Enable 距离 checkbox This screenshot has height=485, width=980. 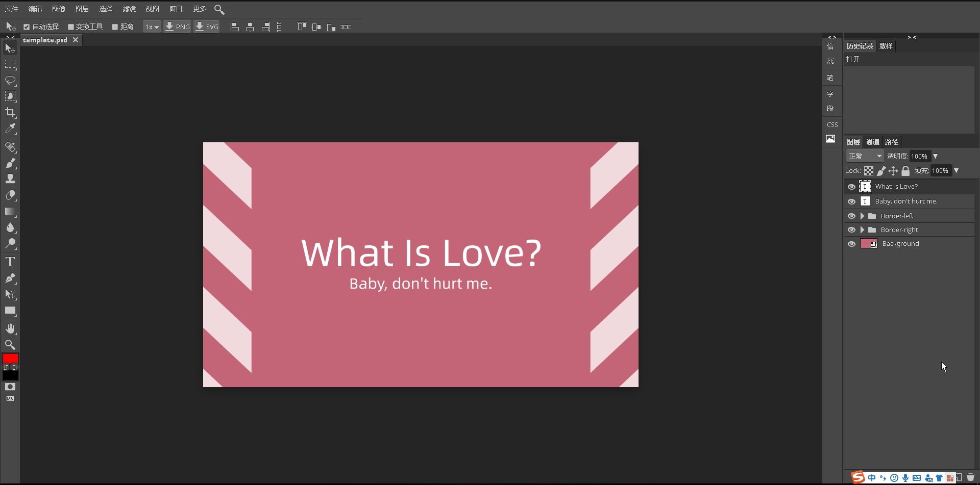tap(115, 27)
